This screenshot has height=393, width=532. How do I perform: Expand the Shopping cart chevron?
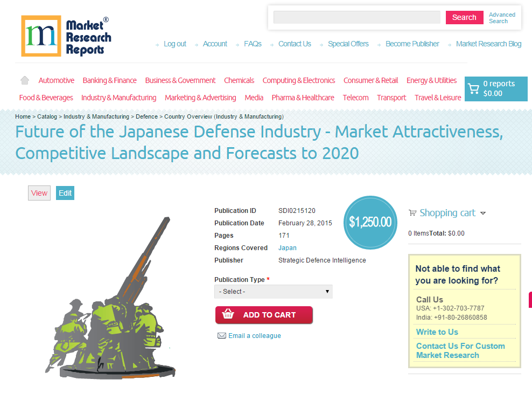(x=483, y=213)
